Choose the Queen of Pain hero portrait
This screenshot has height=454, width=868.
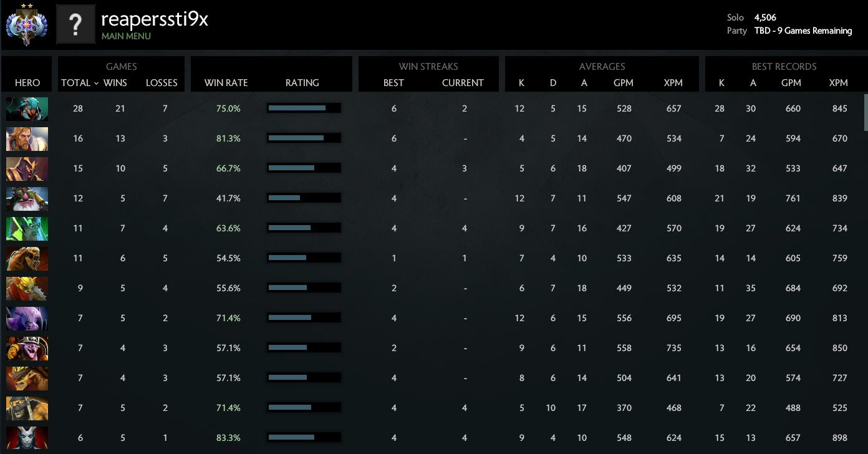[27, 438]
